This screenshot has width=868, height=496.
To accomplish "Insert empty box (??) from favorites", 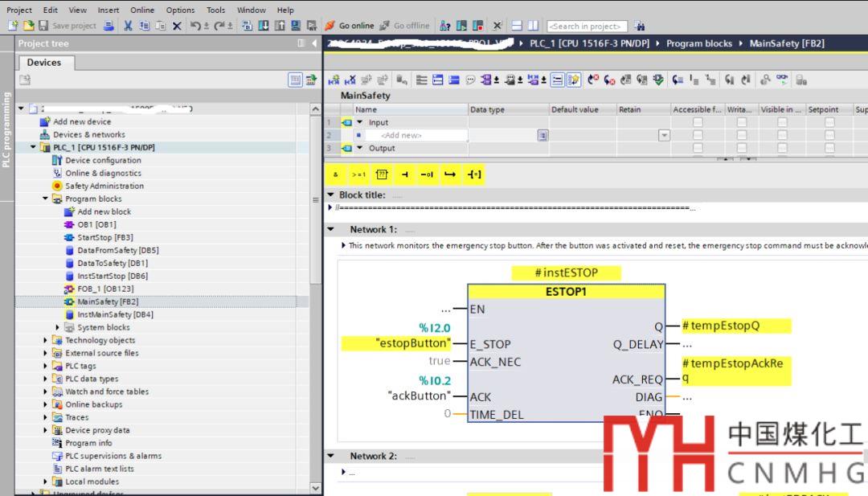I will point(382,174).
